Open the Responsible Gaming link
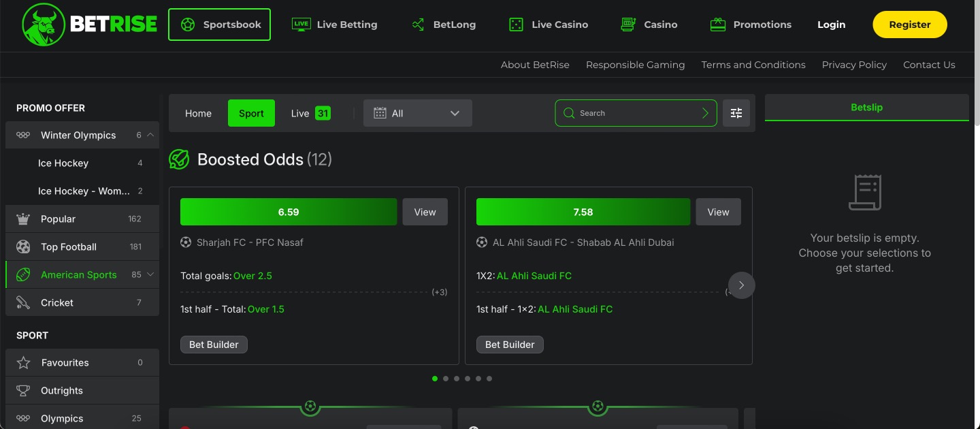Viewport: 980px width, 429px height. (x=635, y=65)
